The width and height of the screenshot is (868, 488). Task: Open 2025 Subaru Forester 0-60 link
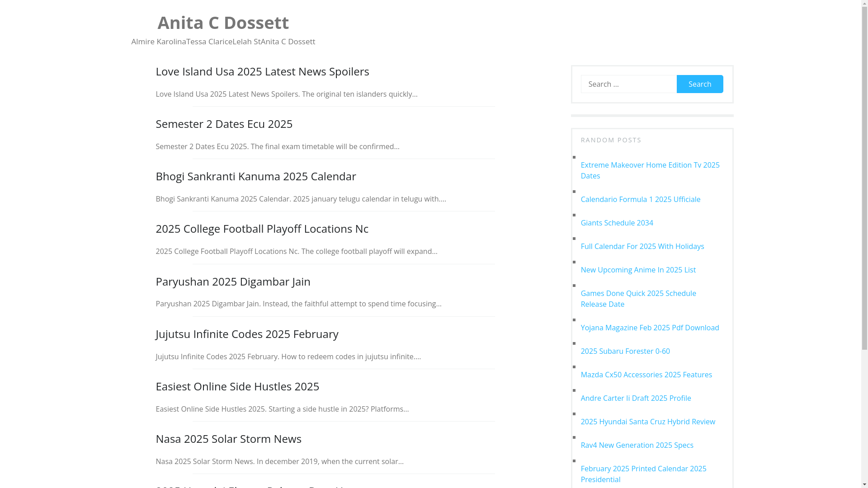pyautogui.click(x=625, y=351)
